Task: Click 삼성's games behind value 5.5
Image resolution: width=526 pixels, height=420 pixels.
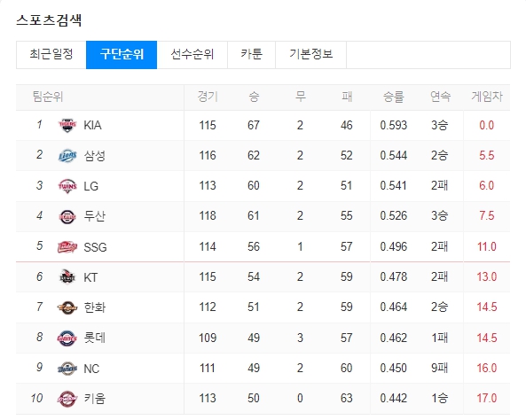Action: 486,156
